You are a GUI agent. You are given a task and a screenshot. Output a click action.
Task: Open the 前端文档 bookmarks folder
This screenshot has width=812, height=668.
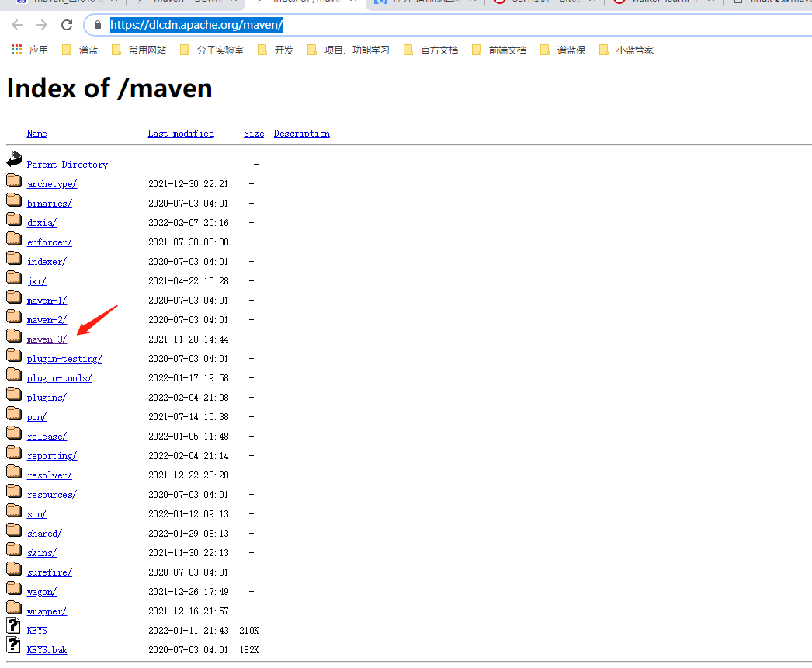tap(500, 50)
